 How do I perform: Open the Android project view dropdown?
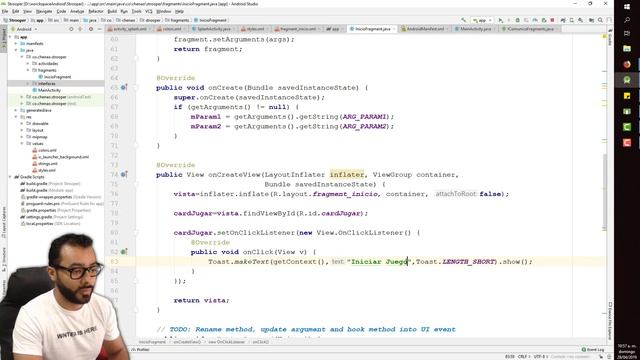24,29
